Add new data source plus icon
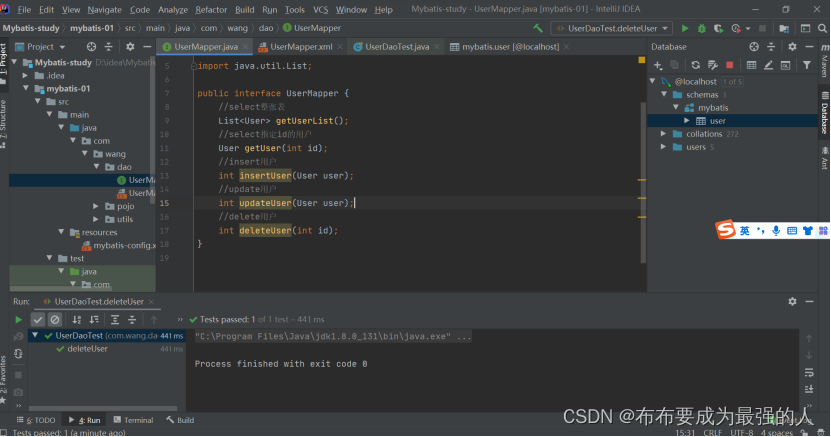 coord(658,65)
